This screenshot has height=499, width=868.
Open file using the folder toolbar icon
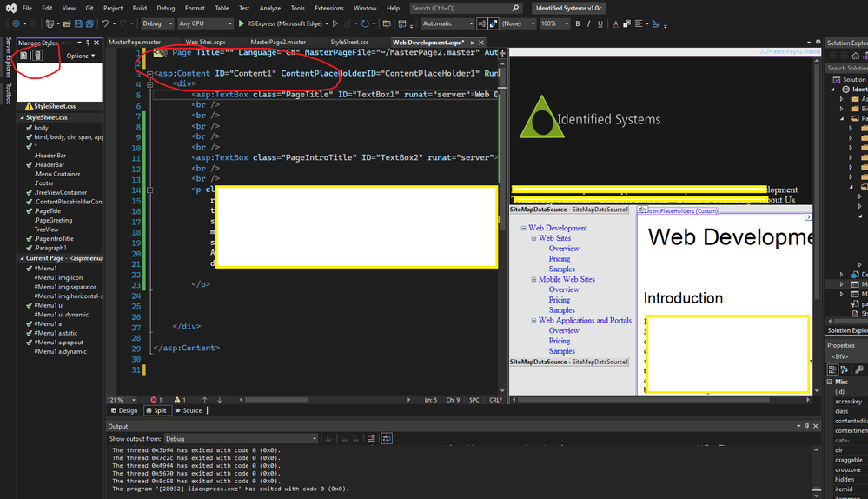point(67,23)
